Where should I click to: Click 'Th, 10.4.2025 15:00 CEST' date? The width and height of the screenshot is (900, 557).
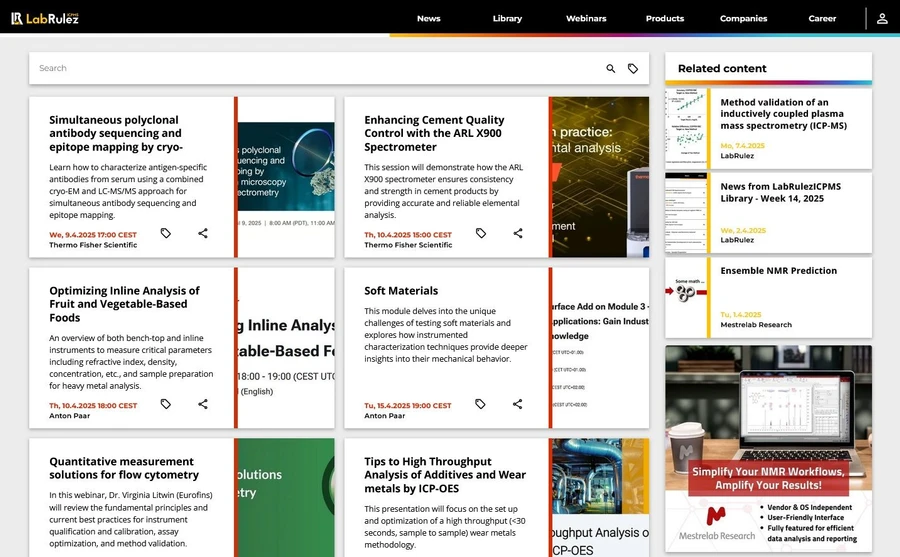(x=408, y=235)
